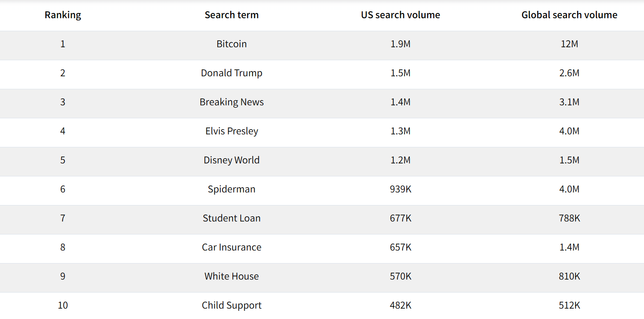Select the 939K US volume cell

(400, 189)
